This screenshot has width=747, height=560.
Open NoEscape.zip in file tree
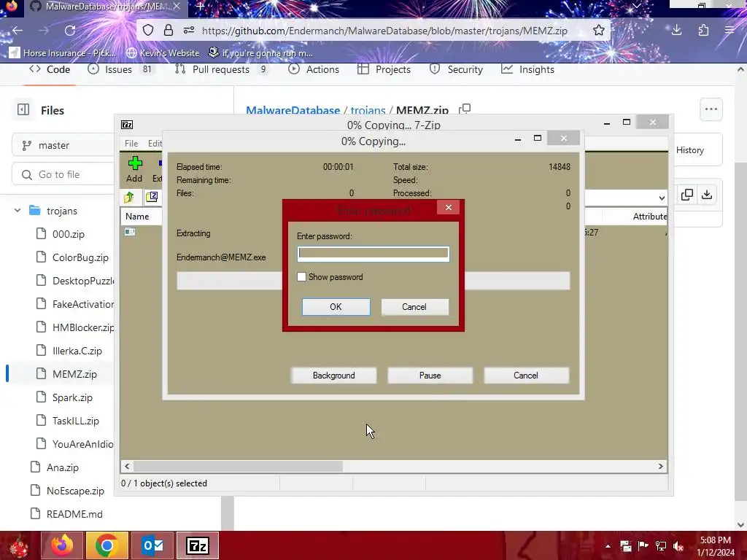coord(75,491)
